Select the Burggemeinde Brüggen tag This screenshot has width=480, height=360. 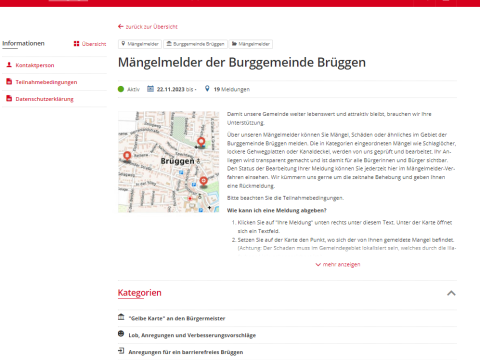(x=195, y=44)
